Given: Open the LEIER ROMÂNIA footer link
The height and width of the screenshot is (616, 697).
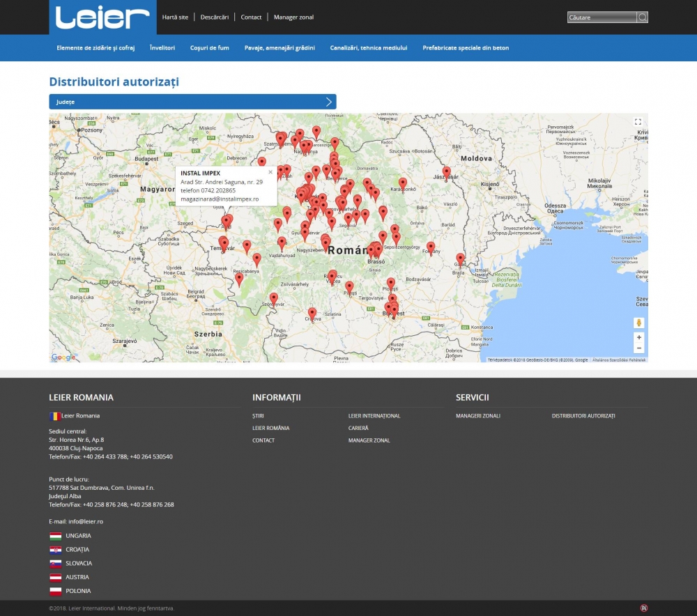Looking at the screenshot, I should pyautogui.click(x=270, y=428).
